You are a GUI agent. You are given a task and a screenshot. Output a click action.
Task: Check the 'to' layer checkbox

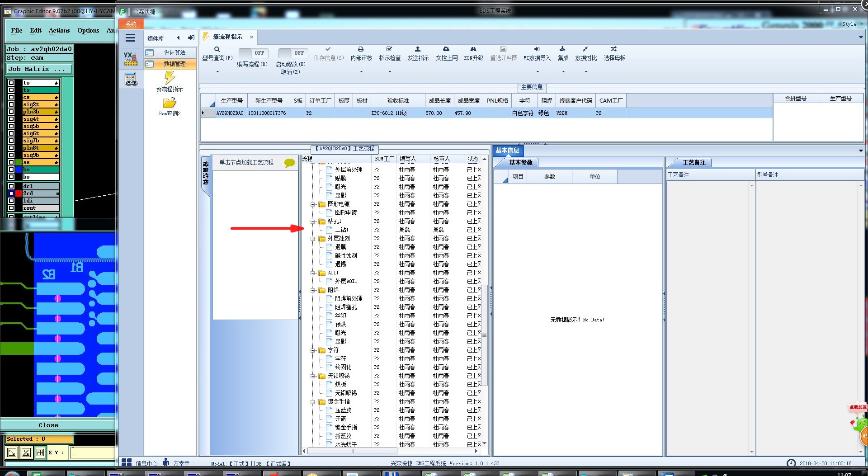click(12, 83)
